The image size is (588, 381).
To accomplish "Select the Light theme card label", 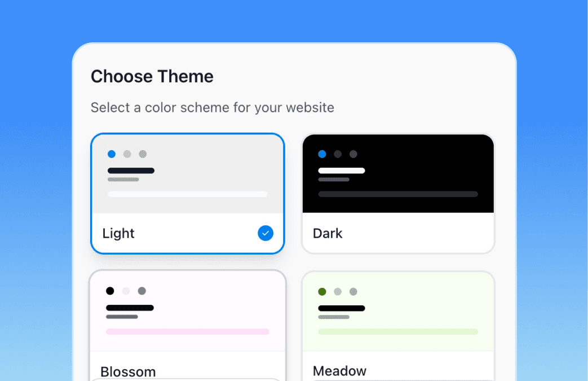I will click(118, 233).
